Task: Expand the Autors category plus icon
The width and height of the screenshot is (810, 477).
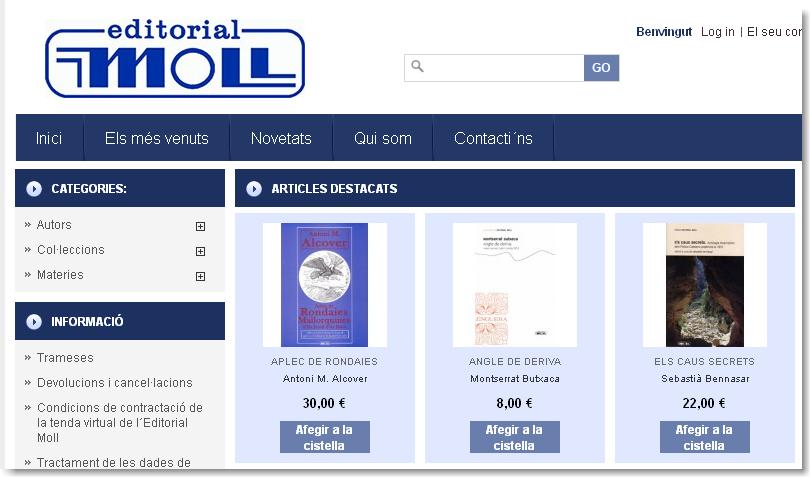Action: [x=200, y=226]
